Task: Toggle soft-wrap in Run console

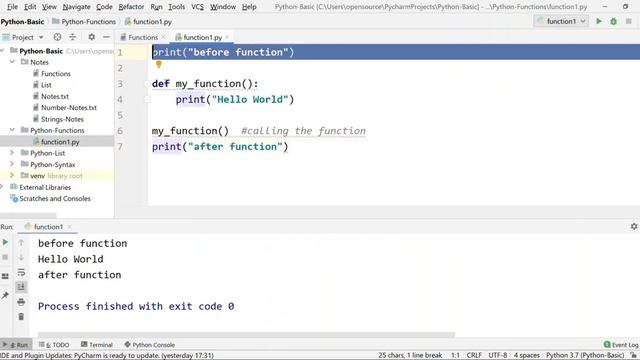Action: click(x=21, y=272)
